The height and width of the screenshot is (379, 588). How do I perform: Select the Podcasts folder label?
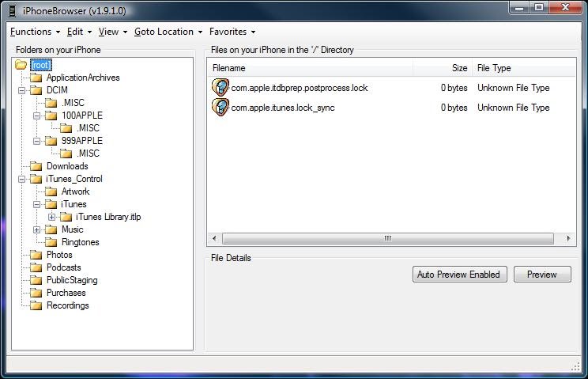coord(64,267)
